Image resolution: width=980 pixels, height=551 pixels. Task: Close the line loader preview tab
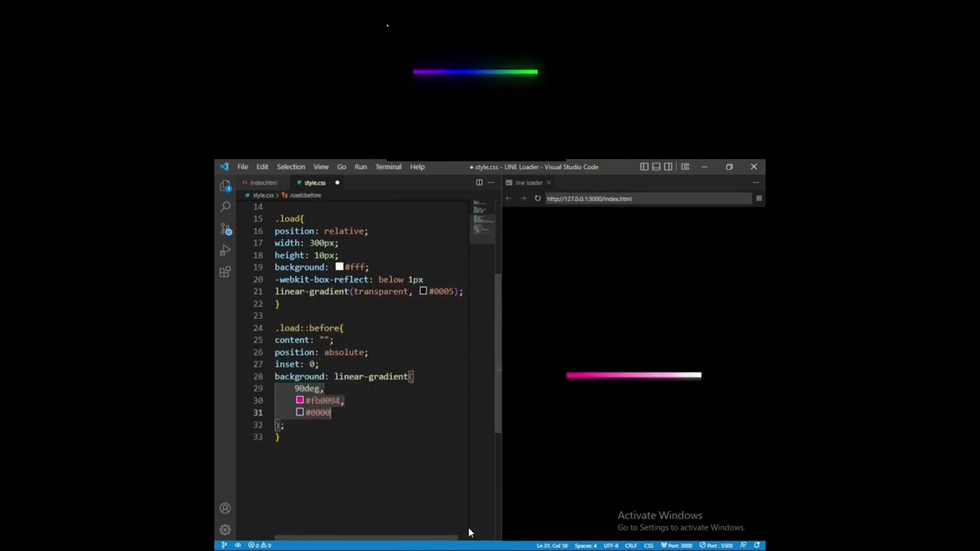(549, 182)
